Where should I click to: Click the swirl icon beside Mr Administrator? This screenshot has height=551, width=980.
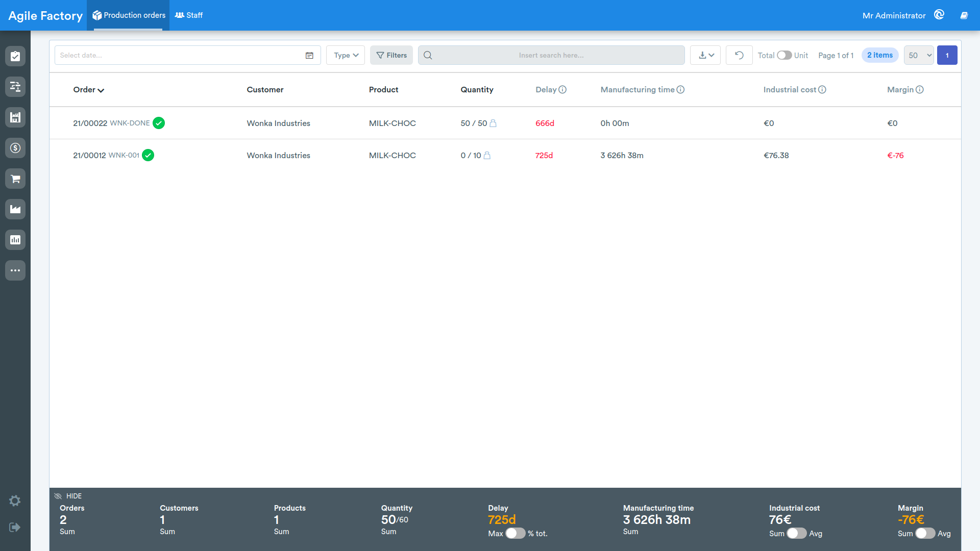pyautogui.click(x=939, y=15)
